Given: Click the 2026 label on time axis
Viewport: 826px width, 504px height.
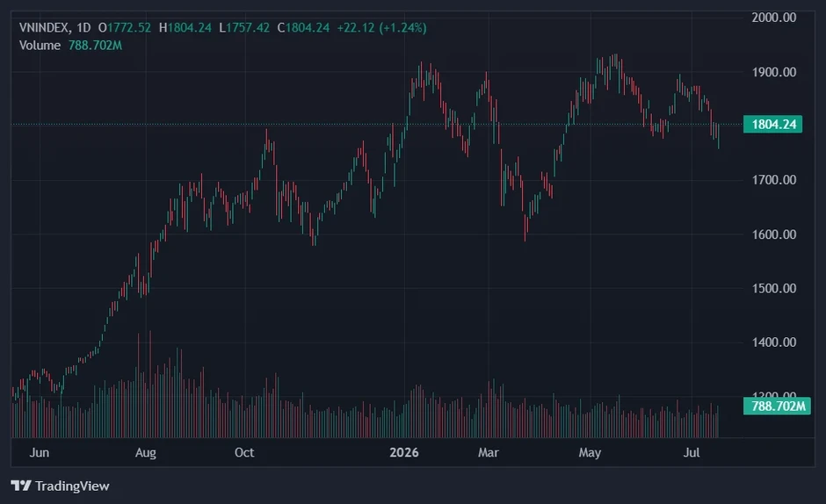Looking at the screenshot, I should pyautogui.click(x=404, y=452).
